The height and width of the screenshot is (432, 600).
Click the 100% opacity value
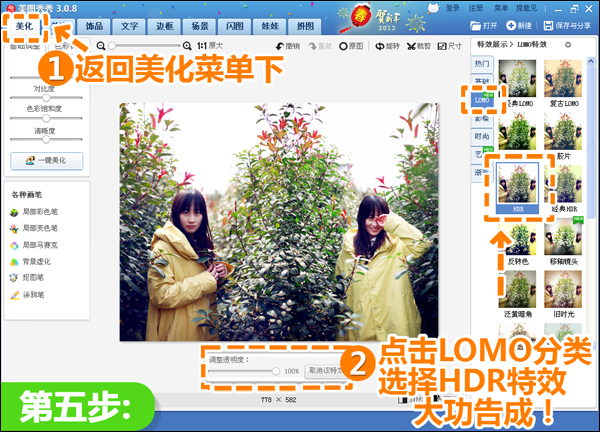tap(292, 371)
